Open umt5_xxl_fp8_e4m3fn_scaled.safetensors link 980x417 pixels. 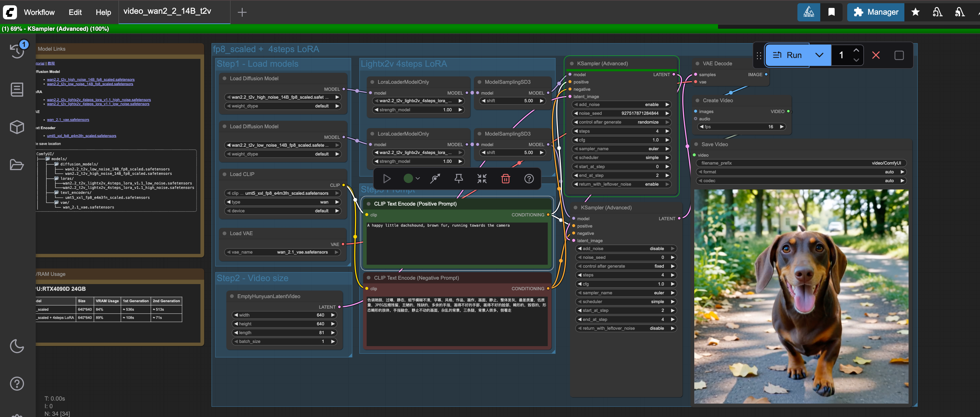pos(81,136)
